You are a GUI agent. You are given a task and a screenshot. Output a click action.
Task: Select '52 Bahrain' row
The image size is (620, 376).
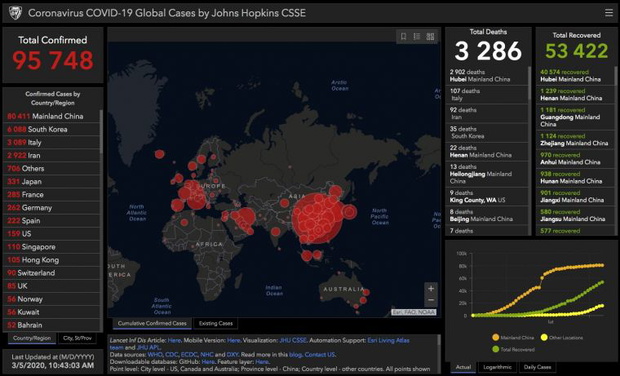pos(51,325)
